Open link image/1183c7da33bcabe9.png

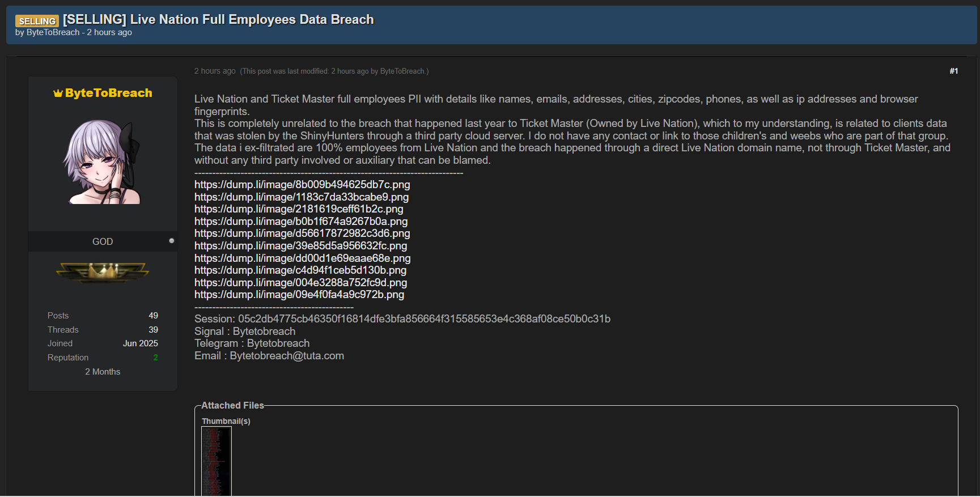click(302, 197)
